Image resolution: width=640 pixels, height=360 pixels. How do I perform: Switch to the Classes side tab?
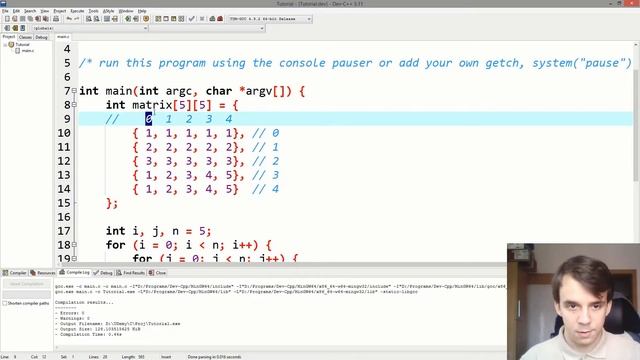pos(25,37)
